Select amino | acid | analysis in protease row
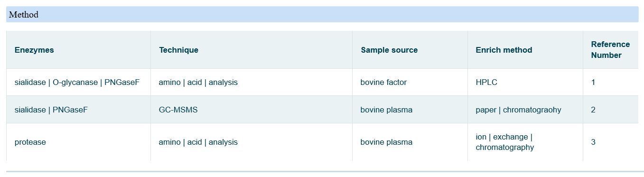644x177 pixels. click(198, 142)
